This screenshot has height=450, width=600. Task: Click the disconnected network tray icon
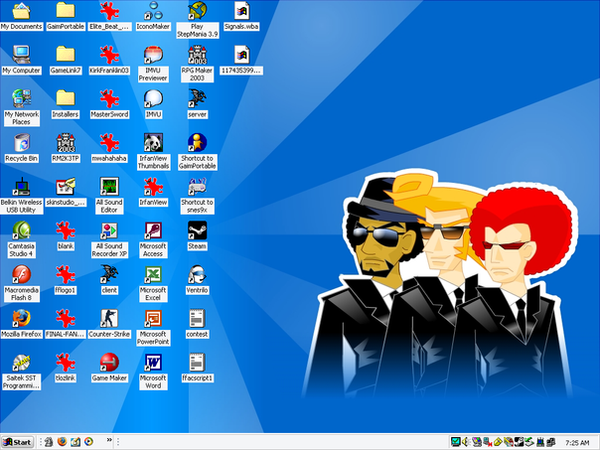point(487,442)
